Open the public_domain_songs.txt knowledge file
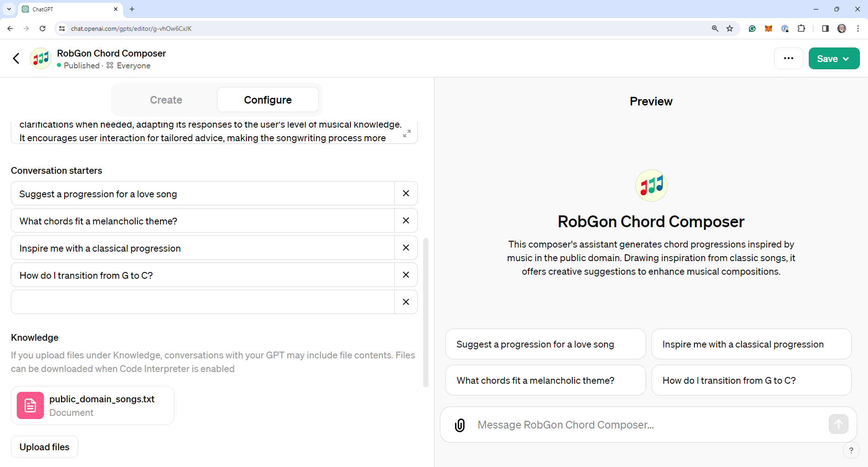 pyautogui.click(x=93, y=405)
